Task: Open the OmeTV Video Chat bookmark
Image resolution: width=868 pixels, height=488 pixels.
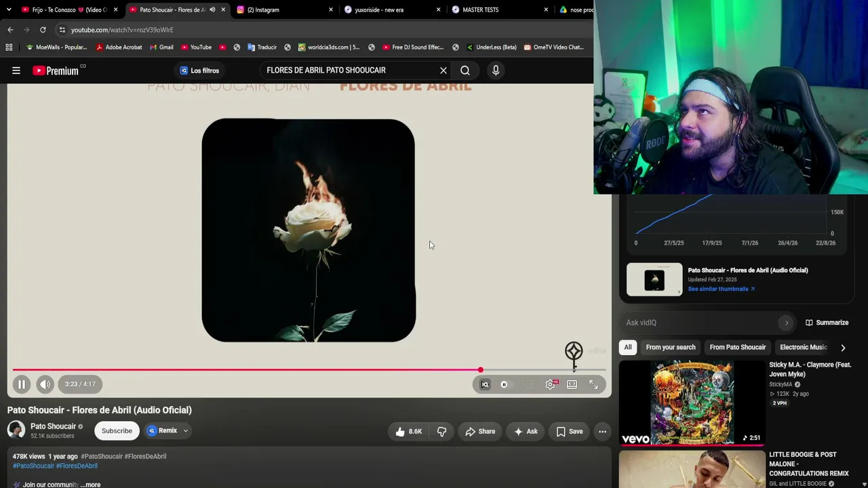Action: tap(553, 47)
